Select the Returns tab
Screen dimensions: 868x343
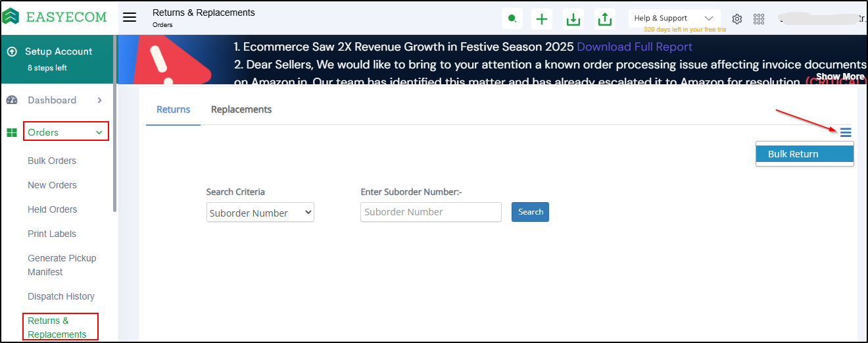click(x=174, y=109)
